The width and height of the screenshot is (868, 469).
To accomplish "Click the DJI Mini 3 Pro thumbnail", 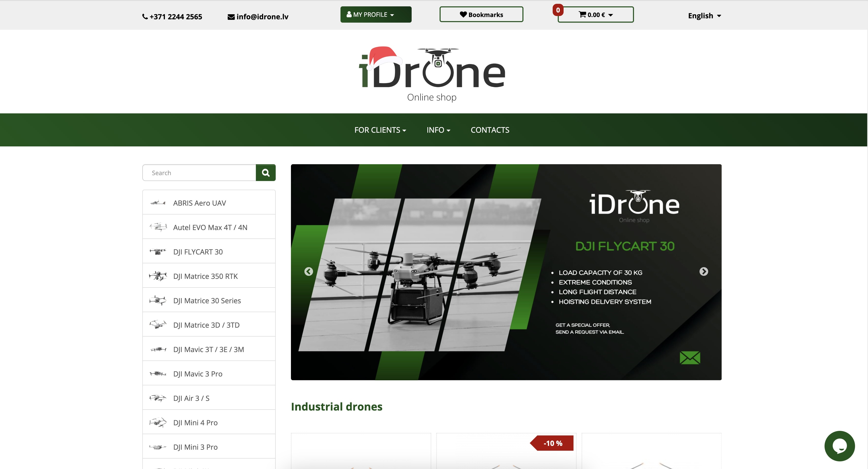I will tap(158, 447).
